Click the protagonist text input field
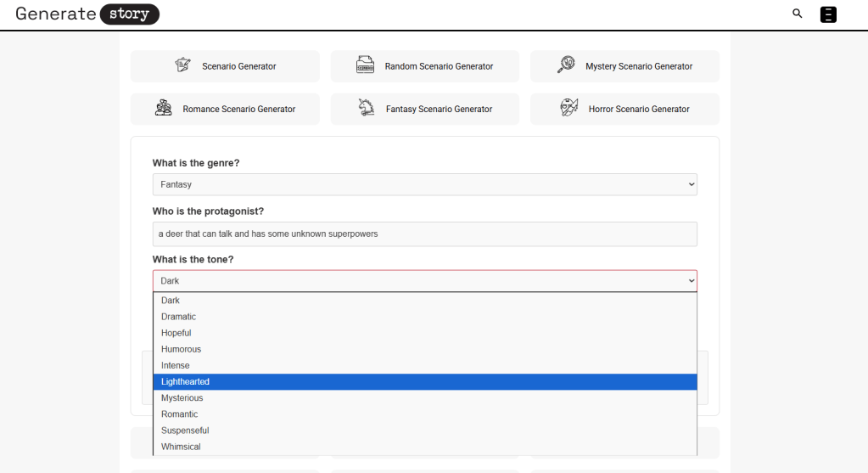The width and height of the screenshot is (868, 473). tap(424, 234)
